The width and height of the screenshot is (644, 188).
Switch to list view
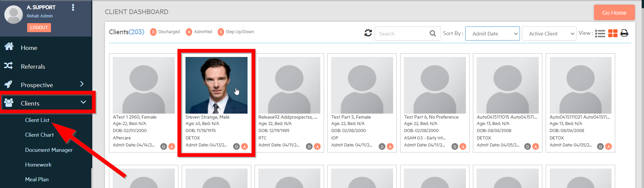(x=600, y=34)
